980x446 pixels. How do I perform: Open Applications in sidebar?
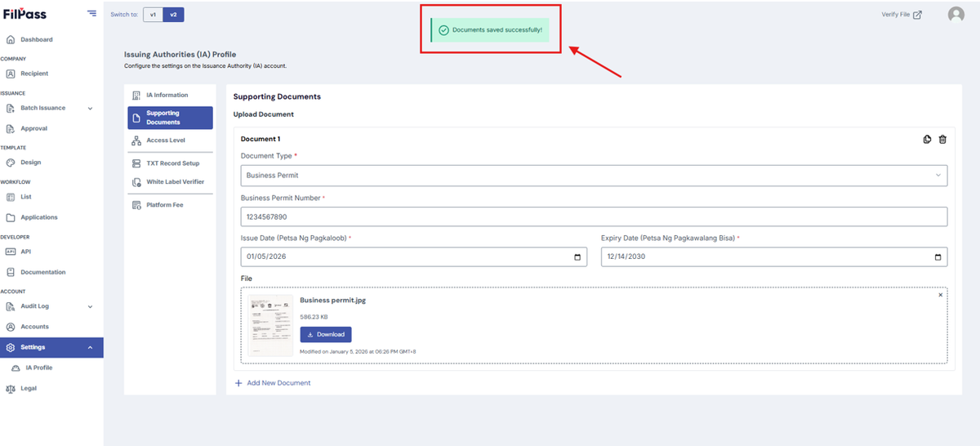[39, 217]
